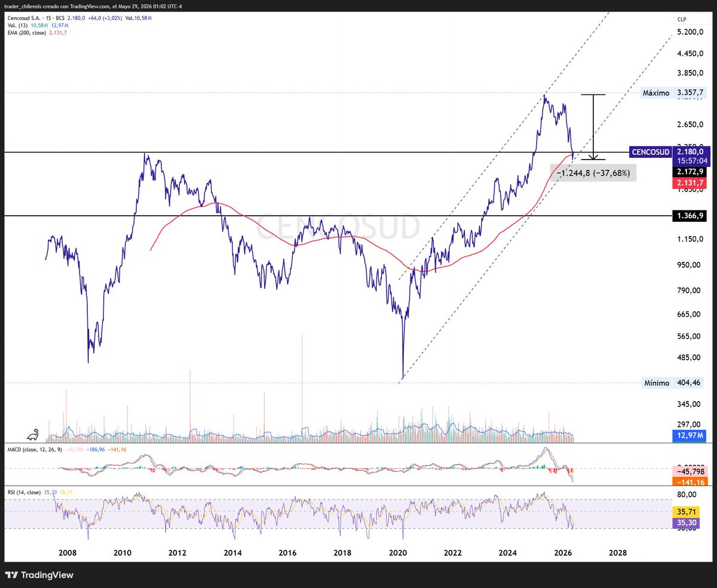The image size is (717, 588).
Task: Click the 2014 label on the time axis
Action: point(233,553)
